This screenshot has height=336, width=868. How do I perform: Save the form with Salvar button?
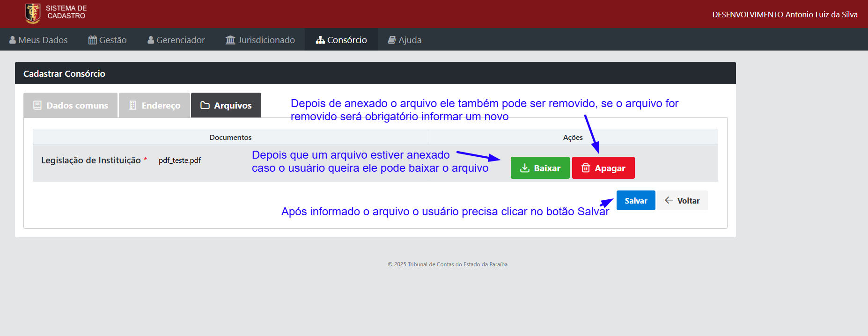click(636, 200)
